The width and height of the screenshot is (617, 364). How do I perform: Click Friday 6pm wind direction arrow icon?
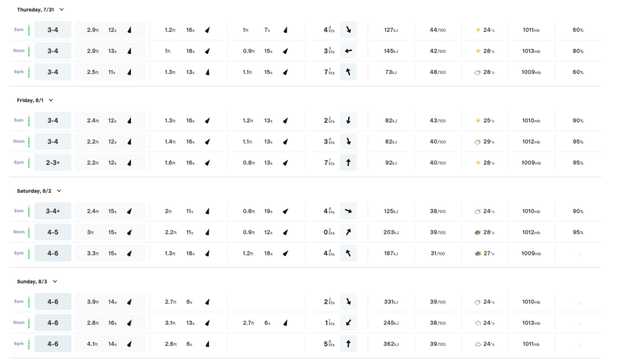(x=348, y=162)
